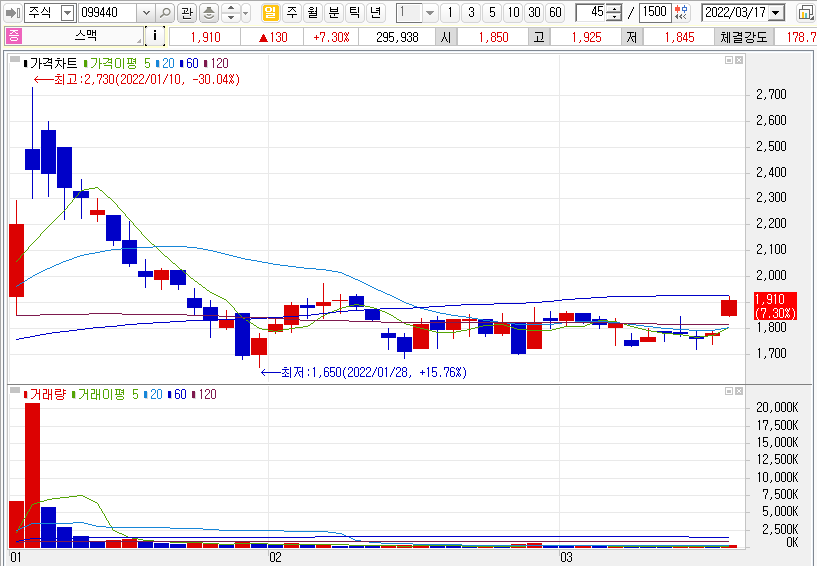
Task: Click the 체결강도 label
Action: click(744, 37)
